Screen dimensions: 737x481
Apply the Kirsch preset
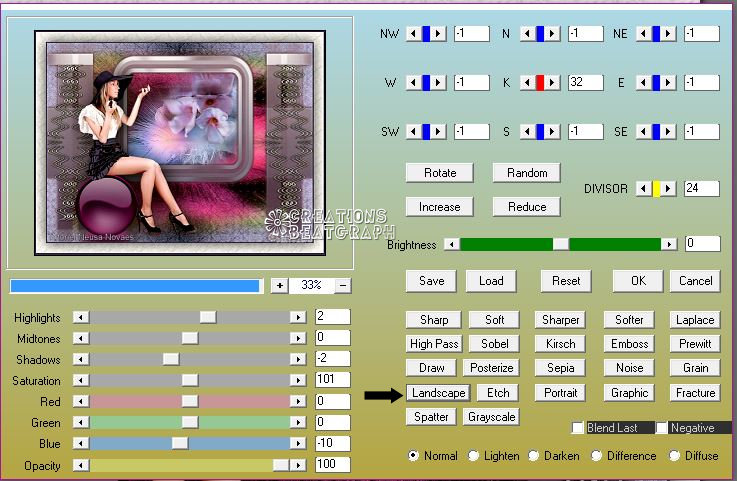560,344
